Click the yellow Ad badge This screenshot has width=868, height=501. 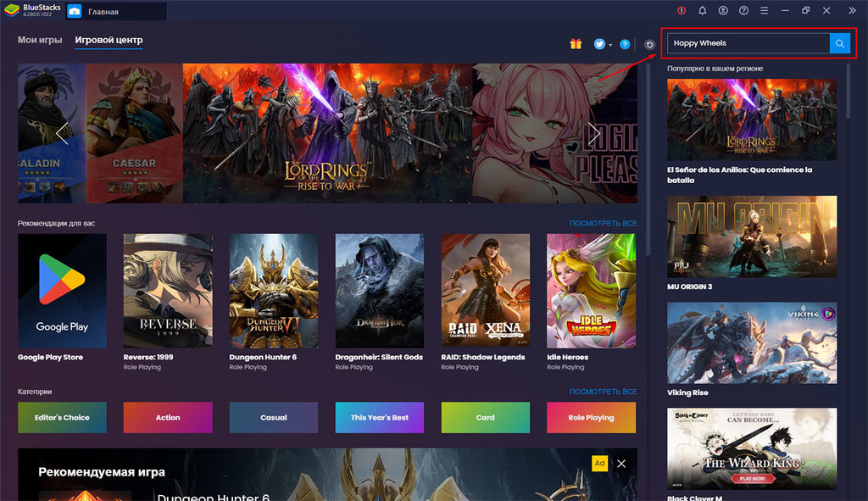point(599,464)
